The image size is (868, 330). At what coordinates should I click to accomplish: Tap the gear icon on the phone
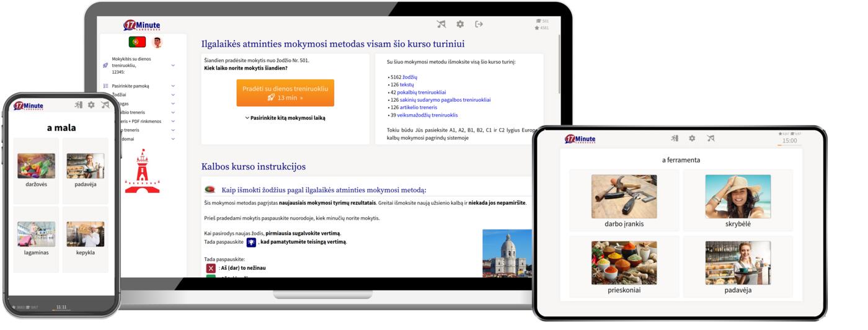[91, 105]
